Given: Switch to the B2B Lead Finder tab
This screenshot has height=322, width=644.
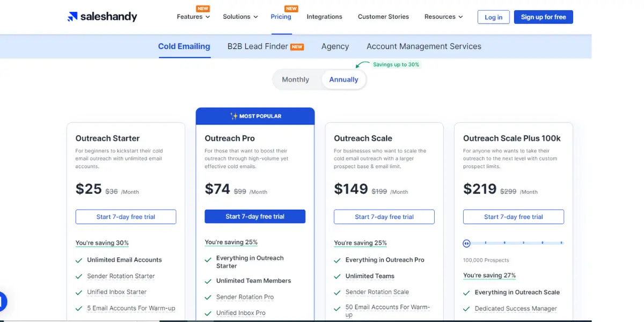Looking at the screenshot, I should [266, 46].
